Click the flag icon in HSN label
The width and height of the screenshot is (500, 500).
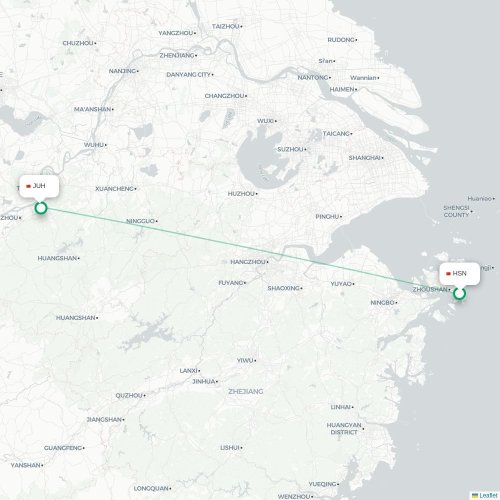(448, 274)
